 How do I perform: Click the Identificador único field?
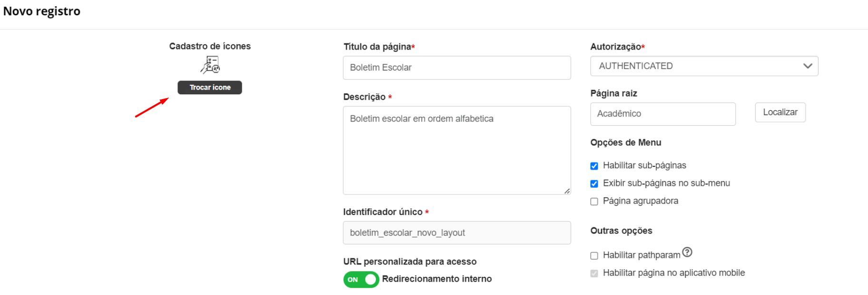click(x=457, y=233)
